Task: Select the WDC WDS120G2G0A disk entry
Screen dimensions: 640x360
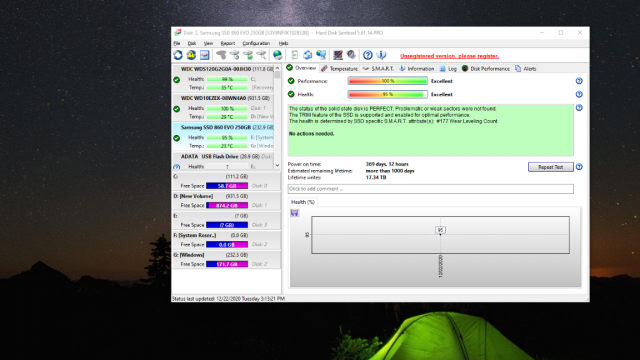Action: (223, 79)
